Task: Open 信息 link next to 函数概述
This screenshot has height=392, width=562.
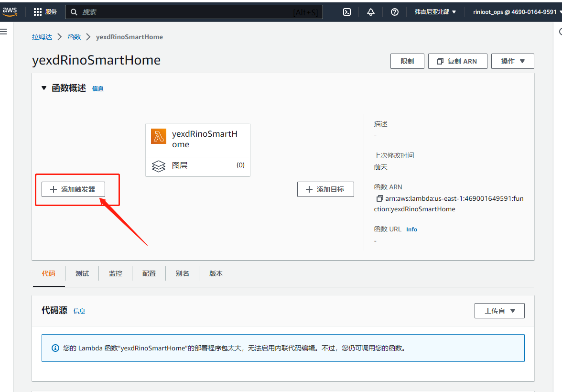Action: point(98,88)
